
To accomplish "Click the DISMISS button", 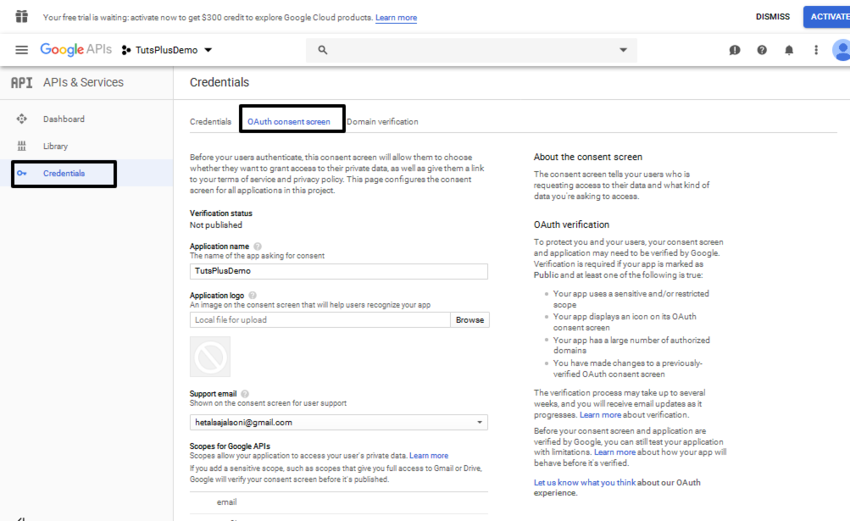I will tap(772, 17).
